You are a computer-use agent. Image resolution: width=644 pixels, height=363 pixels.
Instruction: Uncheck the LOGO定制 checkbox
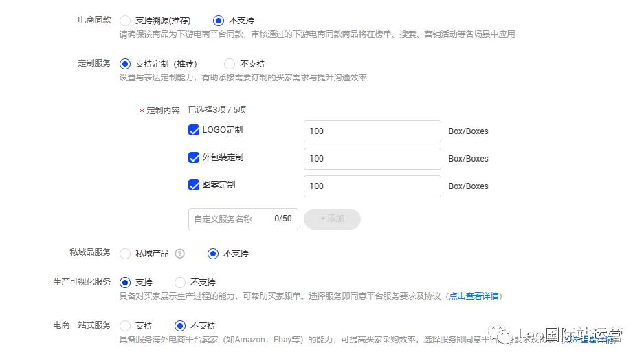click(x=194, y=130)
